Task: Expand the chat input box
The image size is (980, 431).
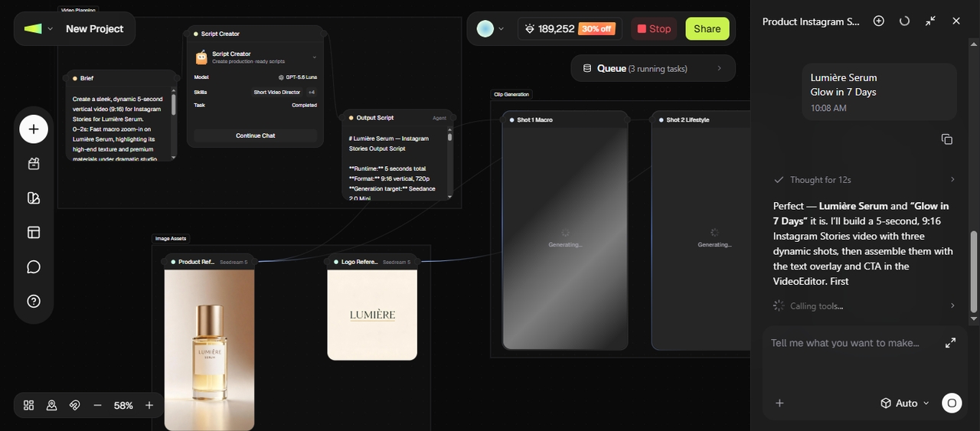Action: tap(950, 343)
